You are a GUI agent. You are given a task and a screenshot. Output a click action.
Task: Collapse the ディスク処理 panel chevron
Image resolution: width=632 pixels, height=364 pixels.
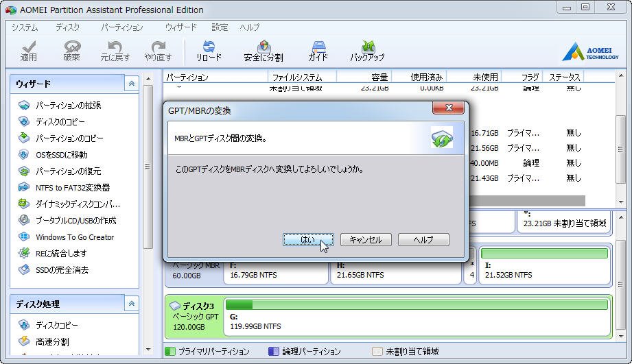tap(131, 304)
